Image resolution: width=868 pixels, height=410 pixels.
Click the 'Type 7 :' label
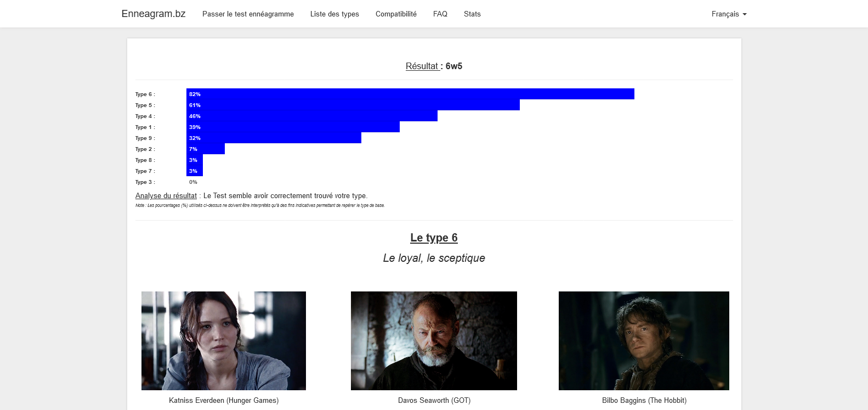point(145,171)
